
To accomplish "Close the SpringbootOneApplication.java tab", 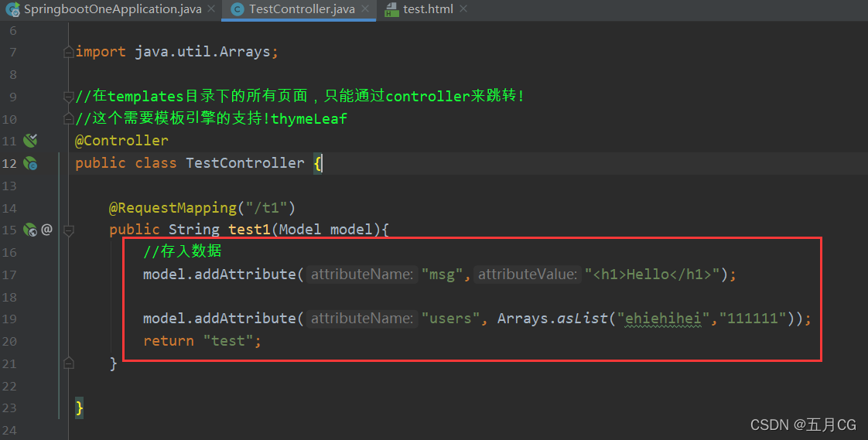I will click(211, 9).
